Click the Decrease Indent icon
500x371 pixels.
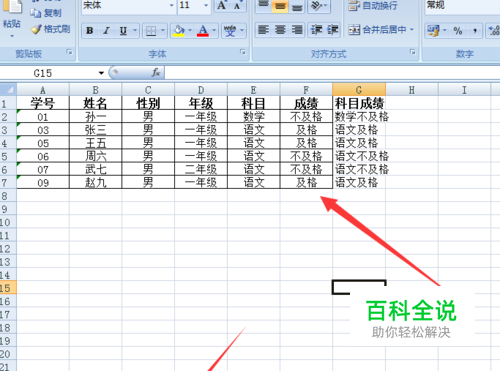coord(316,30)
